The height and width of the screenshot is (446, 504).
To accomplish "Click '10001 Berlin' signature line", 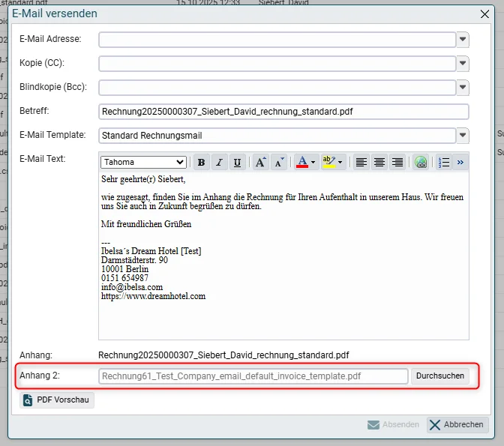I will (124, 269).
